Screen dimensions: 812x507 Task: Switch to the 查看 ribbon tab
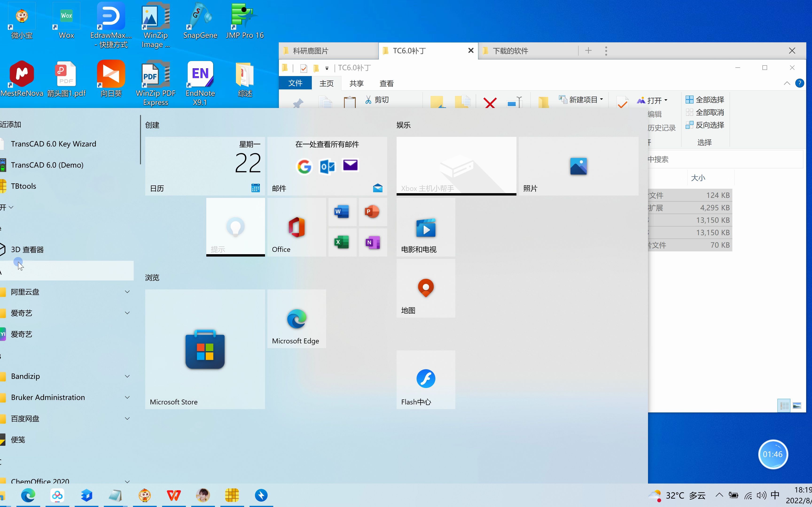pos(386,83)
